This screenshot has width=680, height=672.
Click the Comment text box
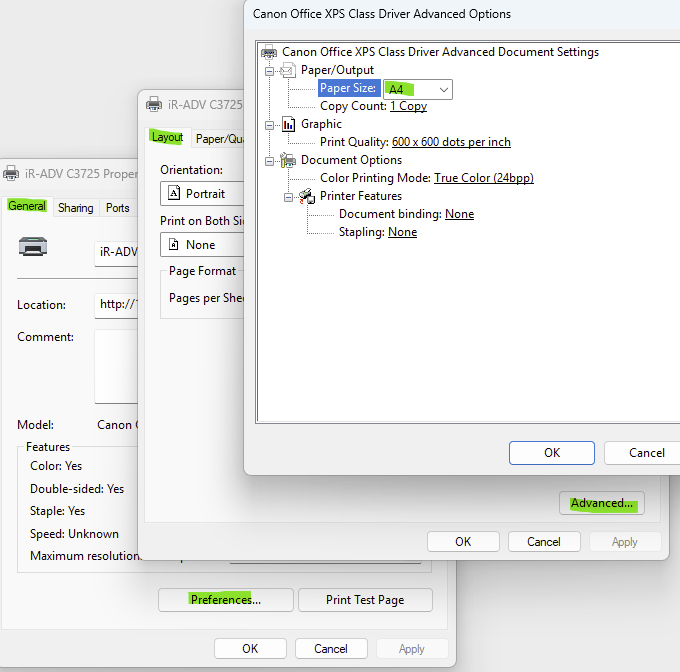tap(116, 366)
